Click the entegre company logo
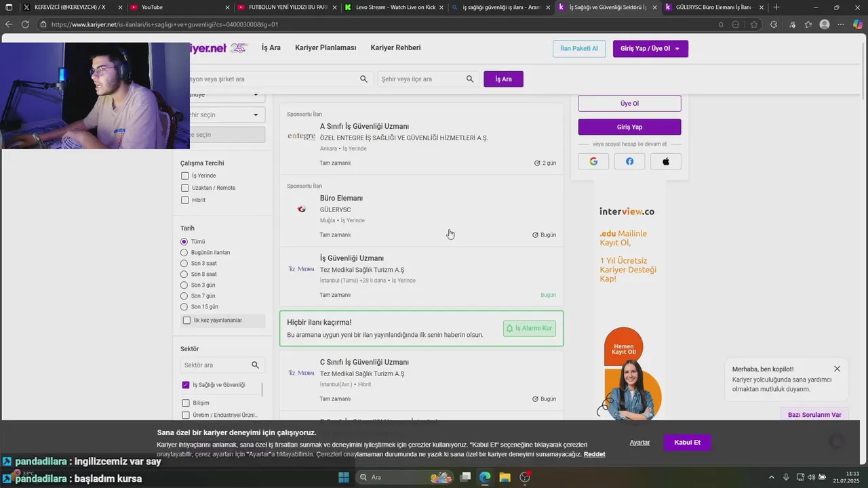 [302, 136]
